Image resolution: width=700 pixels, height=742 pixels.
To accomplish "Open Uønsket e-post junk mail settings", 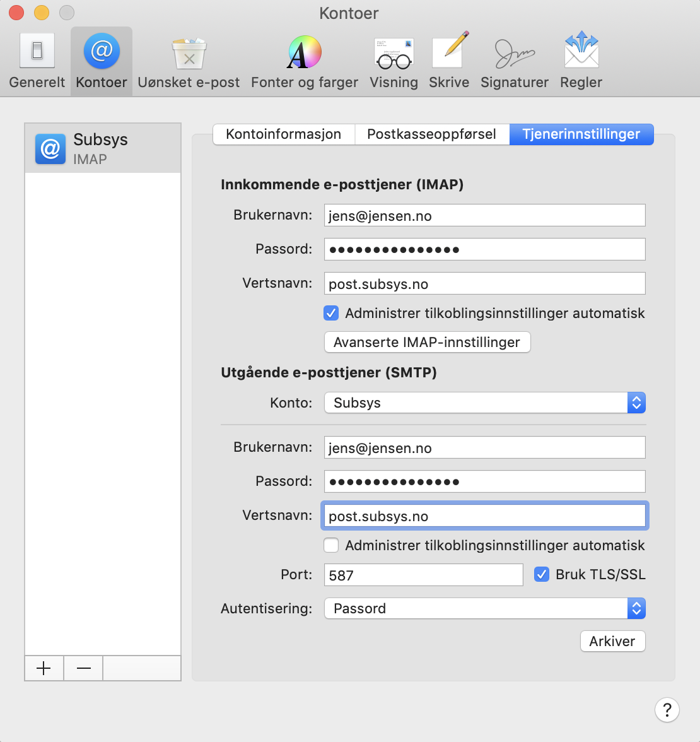I will click(x=189, y=62).
